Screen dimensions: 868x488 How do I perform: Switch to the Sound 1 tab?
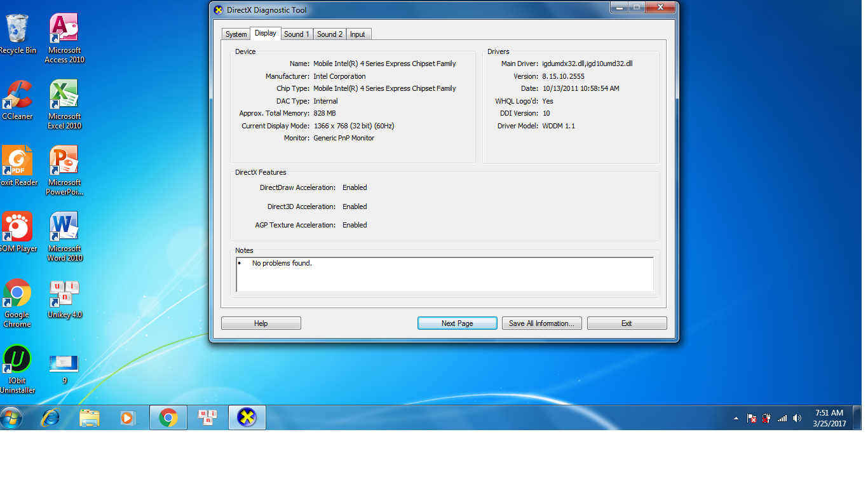(x=297, y=34)
